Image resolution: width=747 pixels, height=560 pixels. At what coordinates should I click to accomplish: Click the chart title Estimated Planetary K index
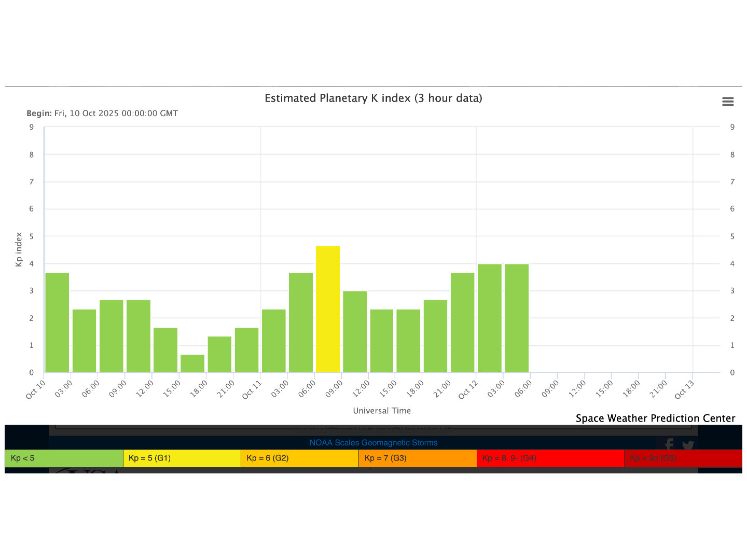pyautogui.click(x=374, y=99)
